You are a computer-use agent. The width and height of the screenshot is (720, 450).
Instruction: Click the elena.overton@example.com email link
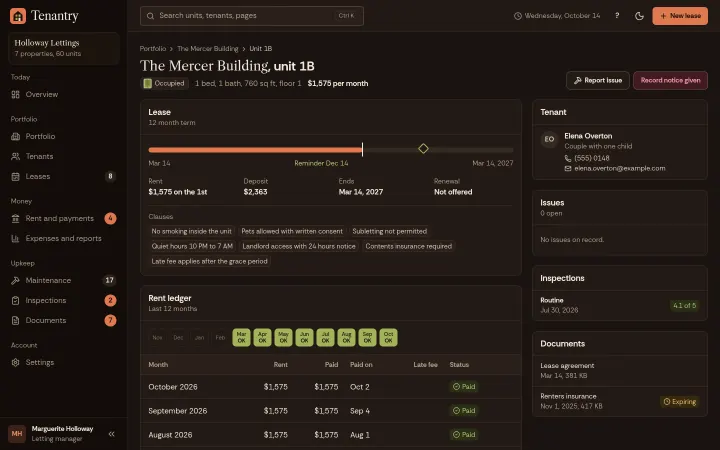point(619,169)
